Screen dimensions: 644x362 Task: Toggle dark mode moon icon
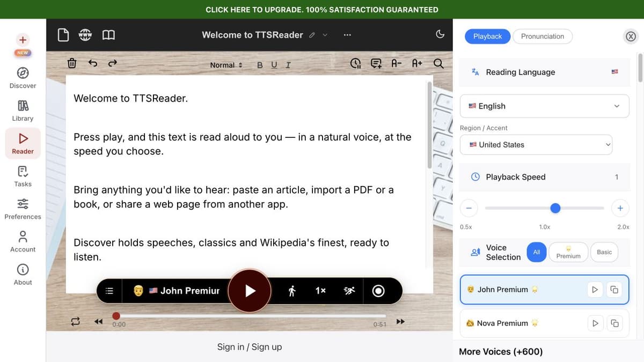(440, 34)
